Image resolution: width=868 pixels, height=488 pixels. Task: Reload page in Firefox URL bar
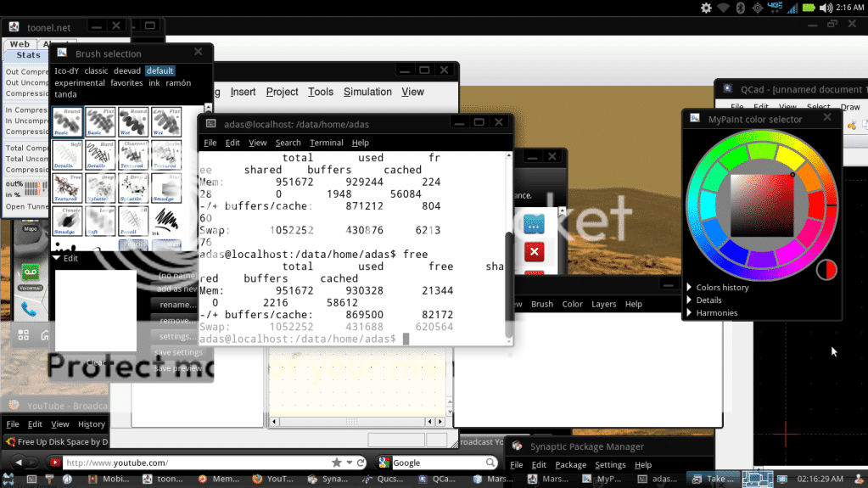coord(361,463)
